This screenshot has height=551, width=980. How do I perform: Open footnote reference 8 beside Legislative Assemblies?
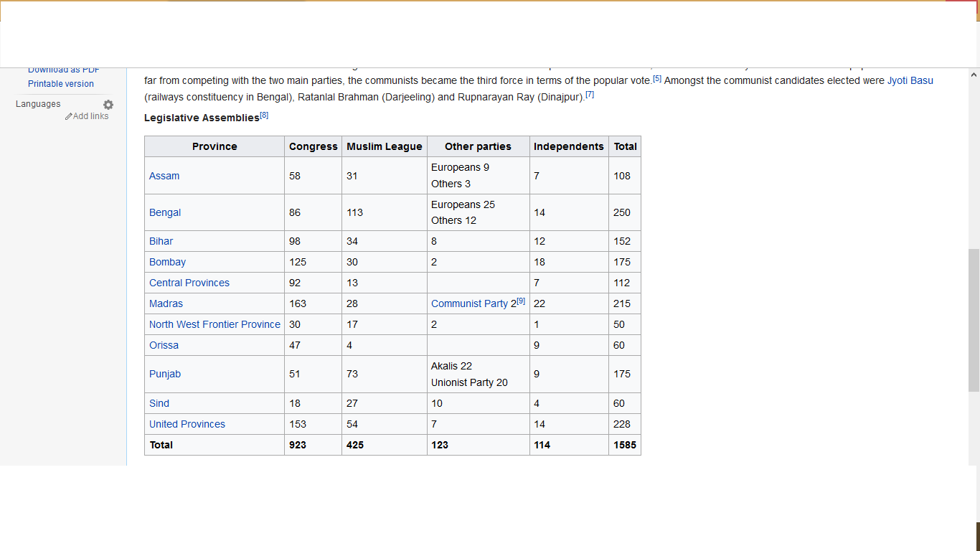pos(264,115)
